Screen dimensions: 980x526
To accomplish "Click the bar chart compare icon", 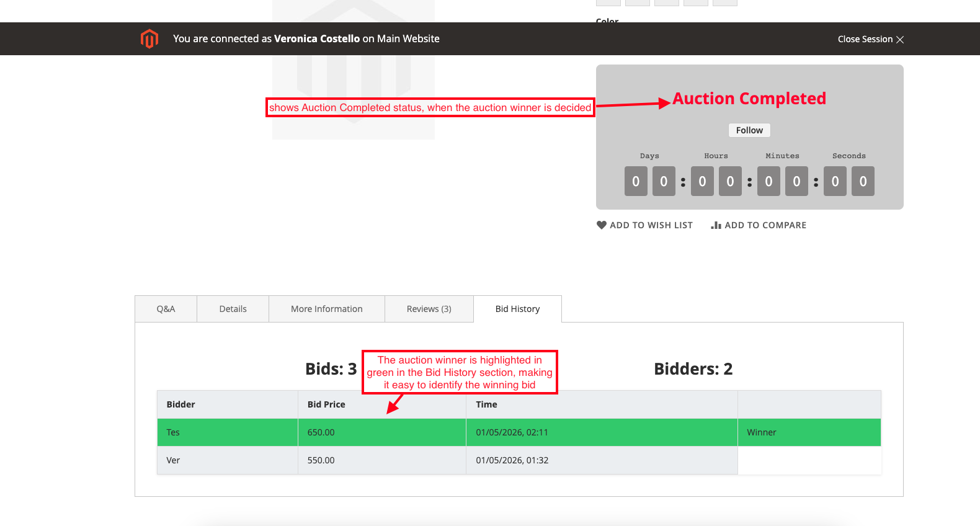I will pyautogui.click(x=716, y=225).
